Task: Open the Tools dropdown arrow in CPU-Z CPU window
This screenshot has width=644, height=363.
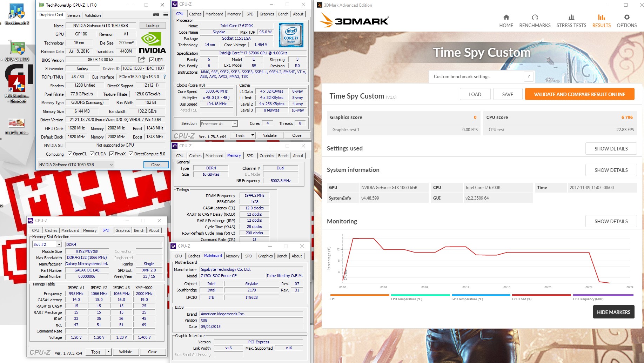Action: pyautogui.click(x=252, y=135)
